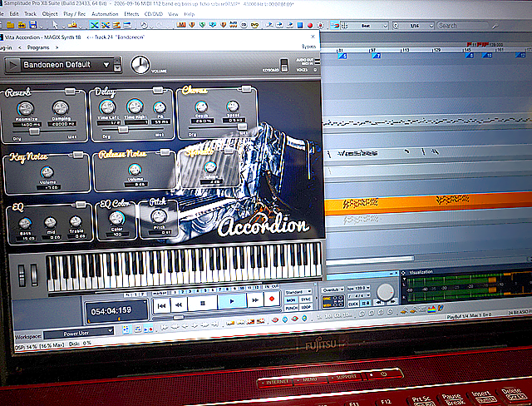Click the CLICK metronome button
Screen dimensions: 532x406
click(353, 304)
